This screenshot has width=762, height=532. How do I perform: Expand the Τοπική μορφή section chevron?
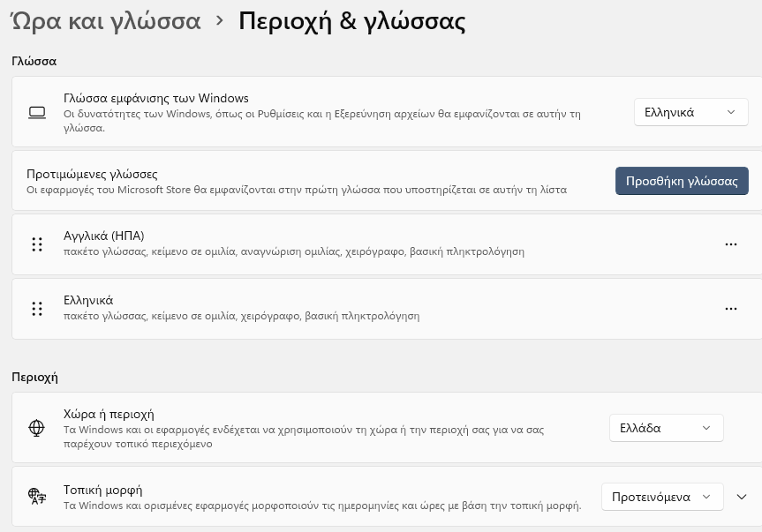(742, 497)
